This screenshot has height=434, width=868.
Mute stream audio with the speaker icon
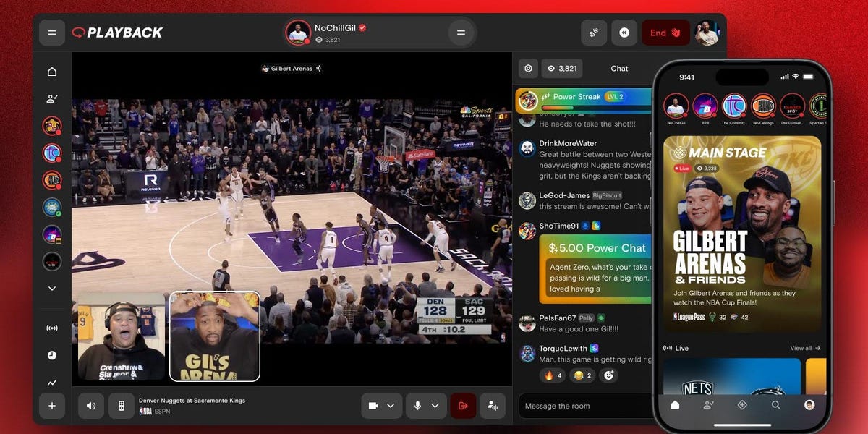[90, 406]
